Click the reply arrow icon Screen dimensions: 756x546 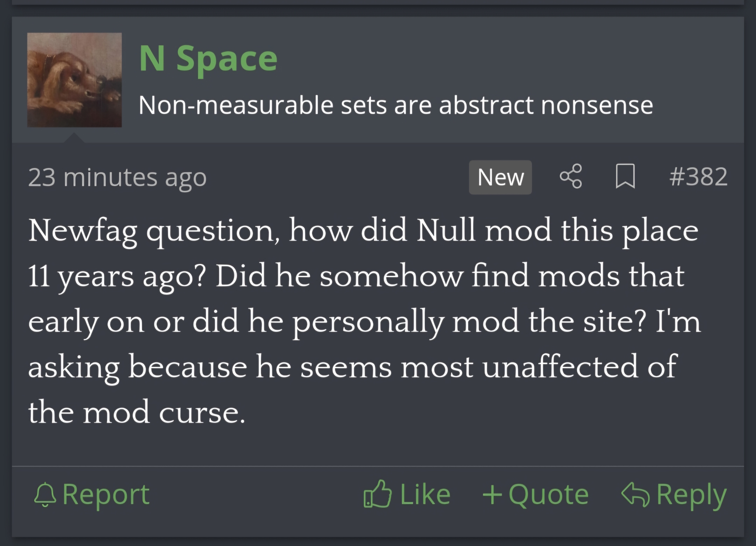[x=635, y=494]
